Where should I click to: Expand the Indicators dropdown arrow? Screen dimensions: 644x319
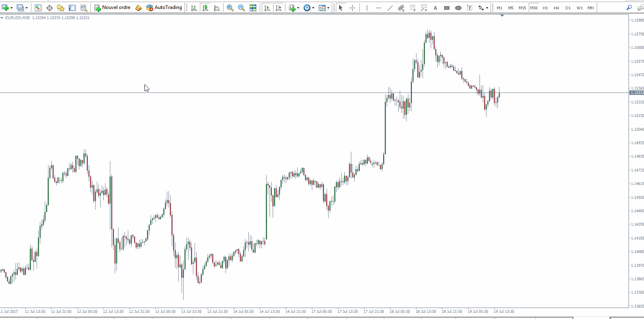click(298, 8)
